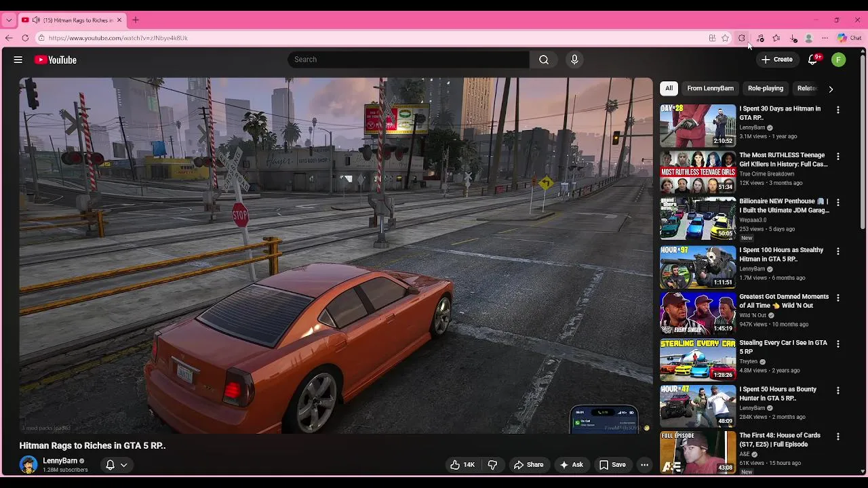This screenshot has width=868, height=488.
Task: Open options for 100 Hours Stealthy Hitman video
Action: pyautogui.click(x=838, y=251)
